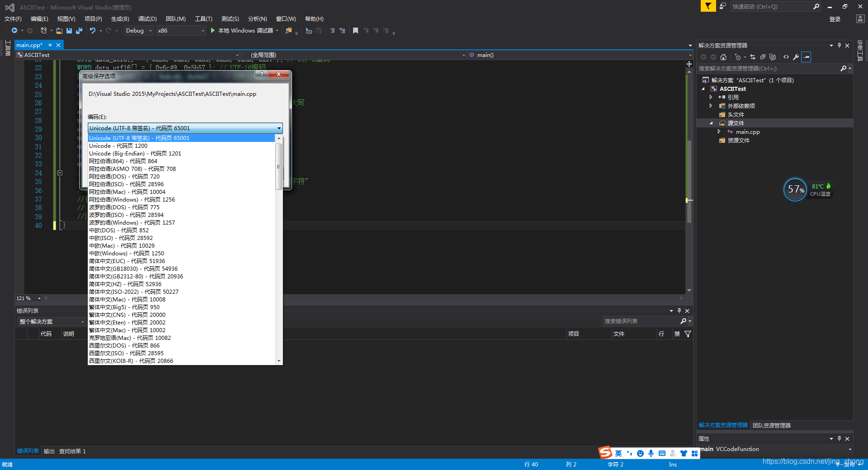Expand the 引用 references node

coord(711,97)
